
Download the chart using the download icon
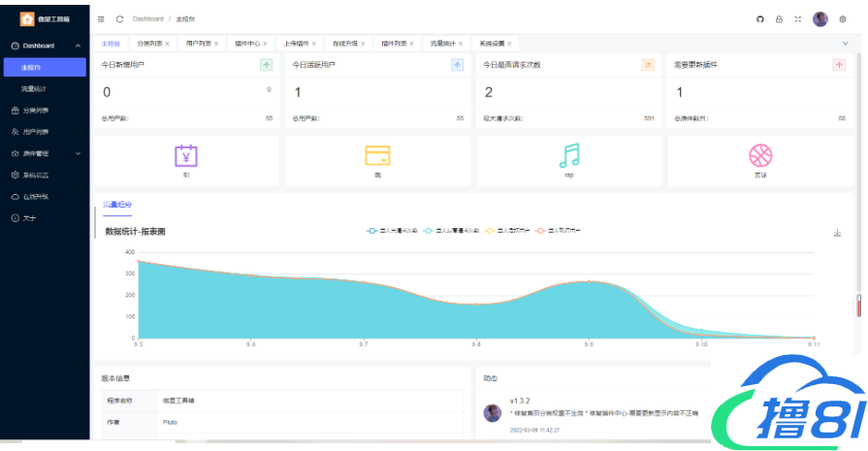(x=837, y=233)
